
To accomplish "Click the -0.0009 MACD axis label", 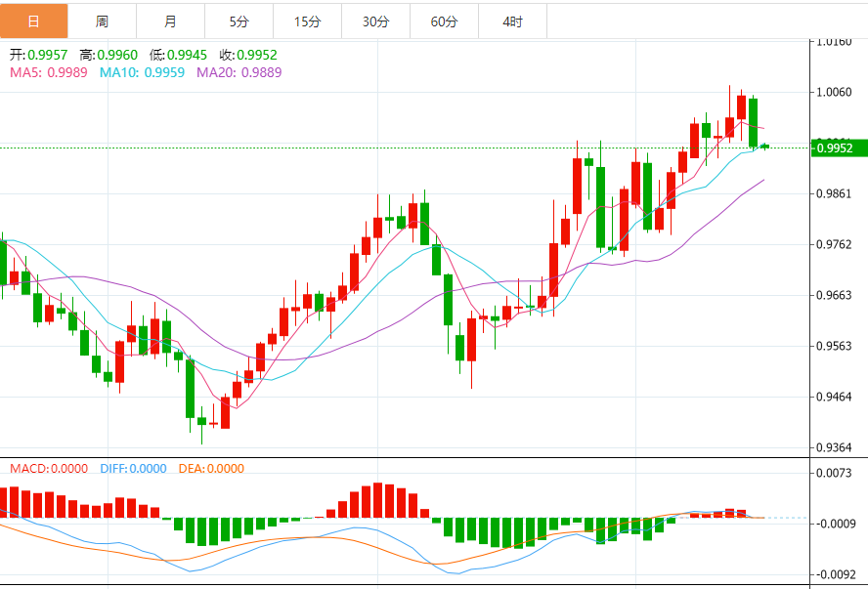I will 834,524.
